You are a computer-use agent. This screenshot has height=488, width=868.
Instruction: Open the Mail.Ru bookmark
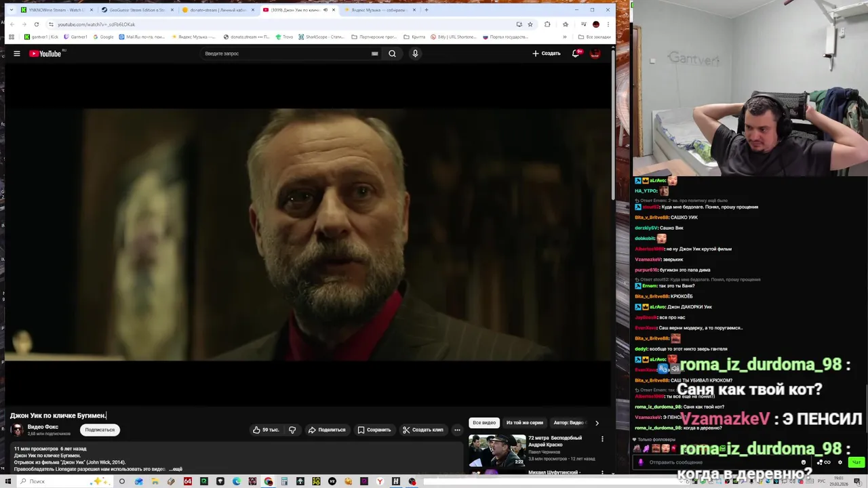142,37
